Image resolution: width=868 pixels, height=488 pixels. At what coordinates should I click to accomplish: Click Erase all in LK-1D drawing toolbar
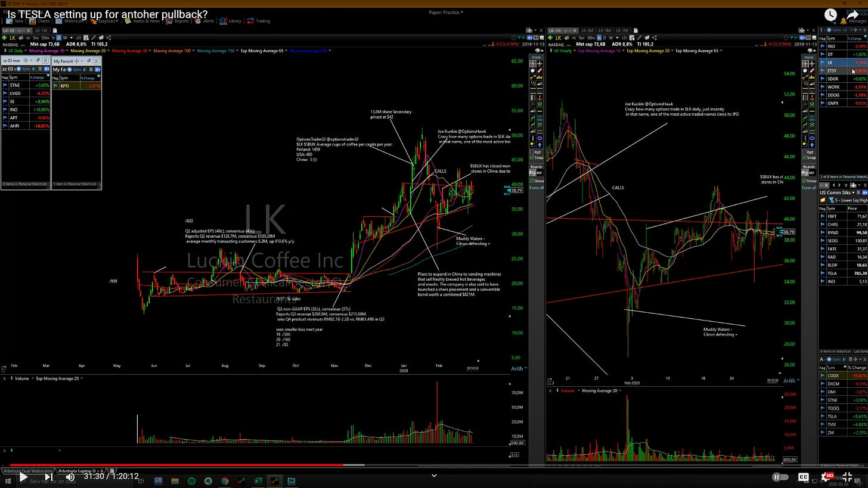537,188
